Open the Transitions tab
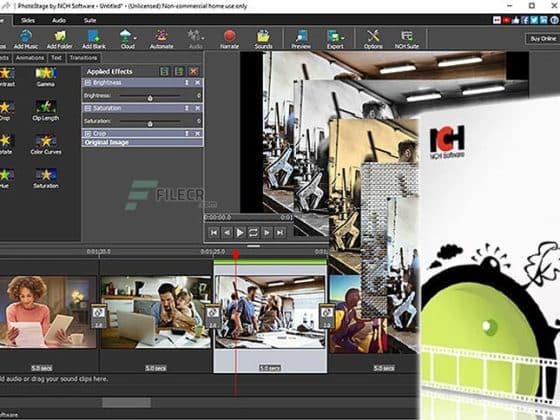560x420 pixels. (83, 58)
